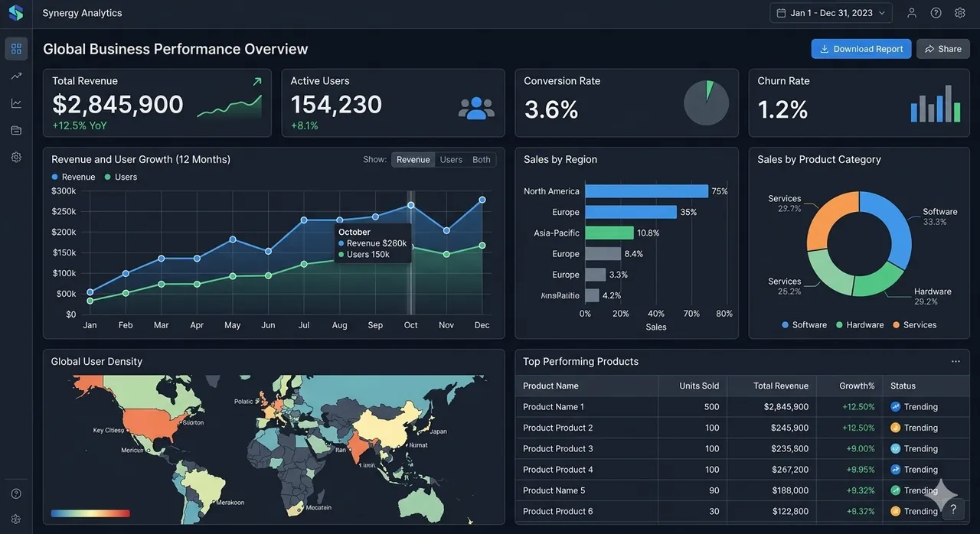This screenshot has height=534, width=980.
Task: Toggle the Software legend under the donut chart
Action: 805,324
